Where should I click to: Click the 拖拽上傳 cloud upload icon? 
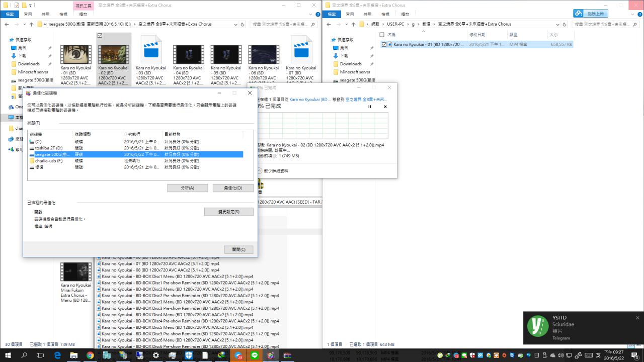click(579, 14)
